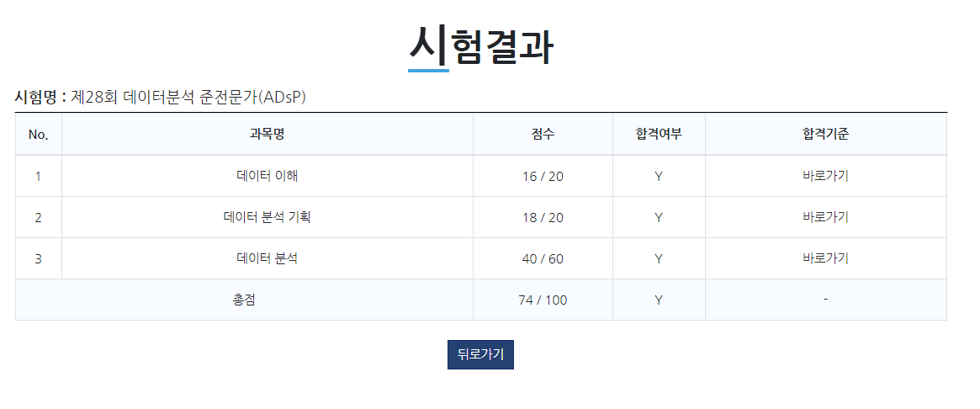The image size is (980, 409).
Task: Click the 74 / 100 total score cell
Action: [543, 300]
